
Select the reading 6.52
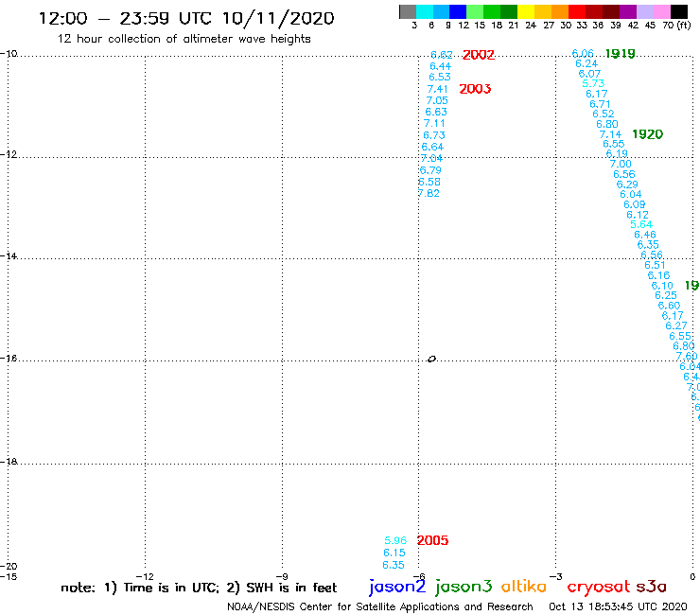(604, 114)
